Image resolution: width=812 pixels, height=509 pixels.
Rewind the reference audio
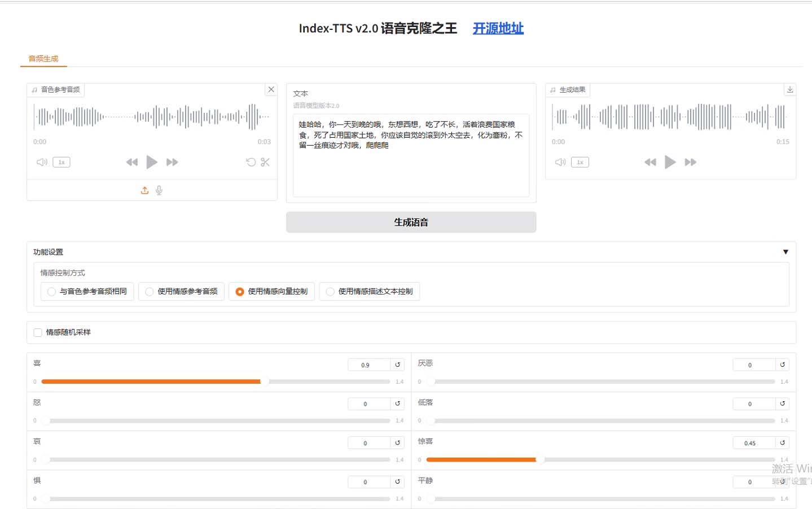tap(132, 163)
